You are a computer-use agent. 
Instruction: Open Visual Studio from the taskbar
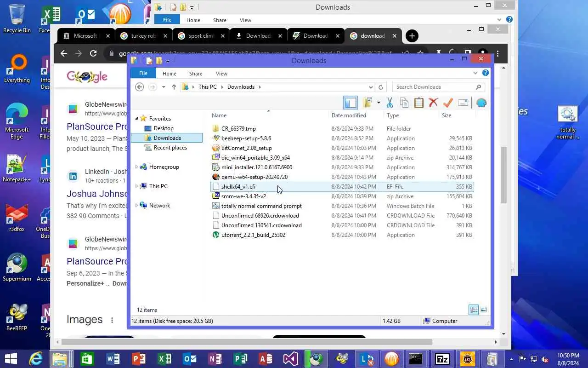[290, 358]
